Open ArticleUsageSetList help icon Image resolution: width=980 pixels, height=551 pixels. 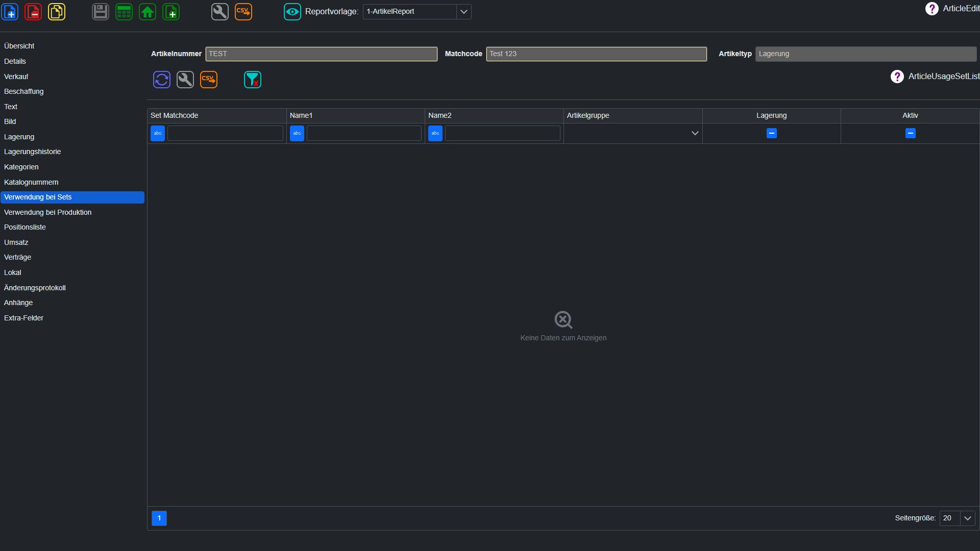click(x=897, y=77)
